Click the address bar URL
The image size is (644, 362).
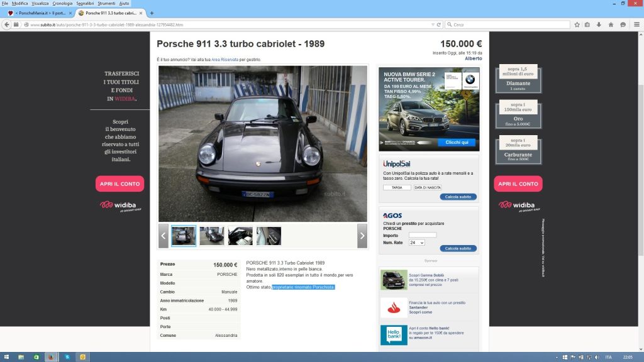[x=107, y=25]
